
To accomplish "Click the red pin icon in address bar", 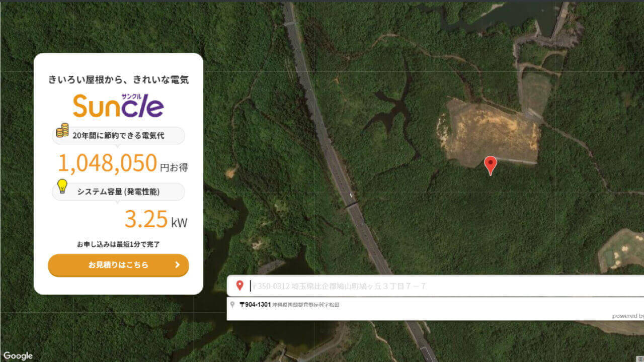I will point(239,286).
